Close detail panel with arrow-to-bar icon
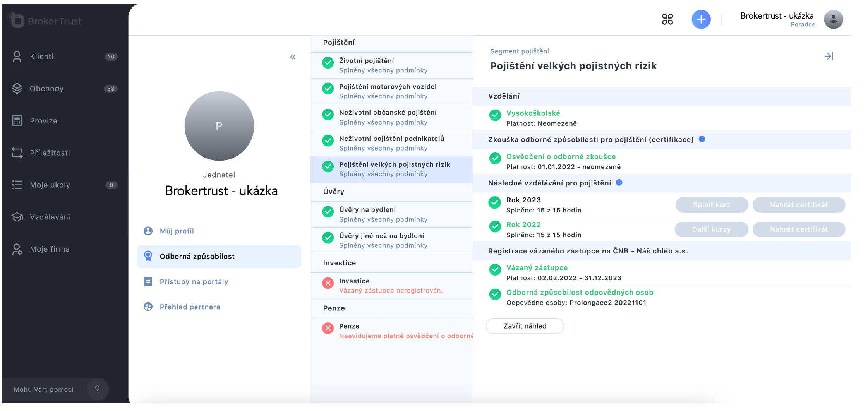This screenshot has height=411, width=868. click(829, 56)
